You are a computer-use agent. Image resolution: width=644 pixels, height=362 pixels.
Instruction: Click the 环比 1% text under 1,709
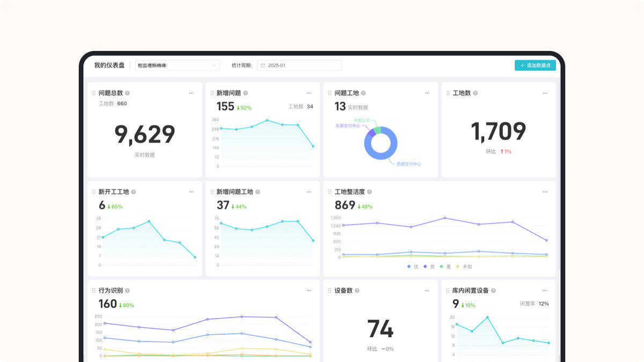[x=499, y=151]
